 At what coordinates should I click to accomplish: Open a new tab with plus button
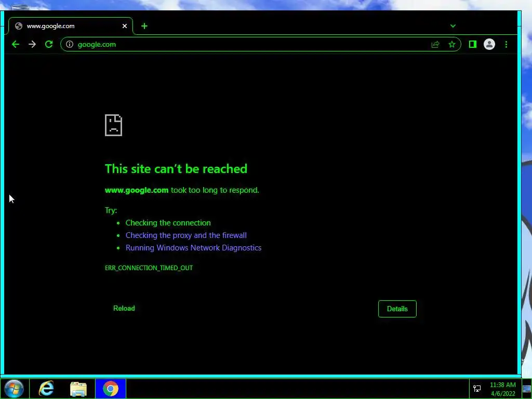pyautogui.click(x=144, y=26)
